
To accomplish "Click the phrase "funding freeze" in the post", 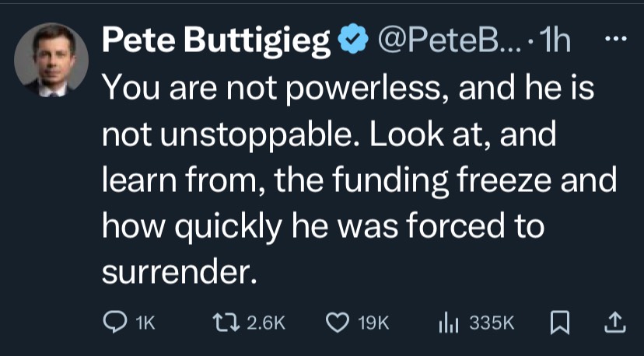I will [x=443, y=181].
